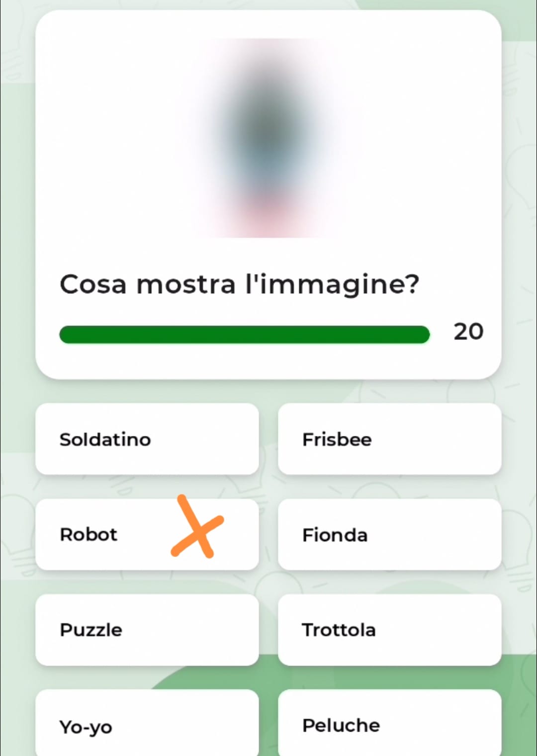
Task: Click the green countdown progress bar
Action: click(x=244, y=335)
